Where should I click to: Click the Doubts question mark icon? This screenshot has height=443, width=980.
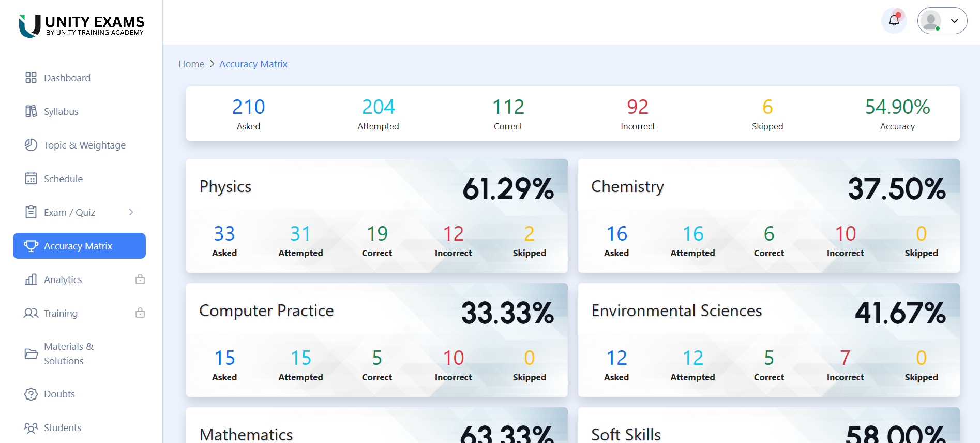click(x=31, y=394)
